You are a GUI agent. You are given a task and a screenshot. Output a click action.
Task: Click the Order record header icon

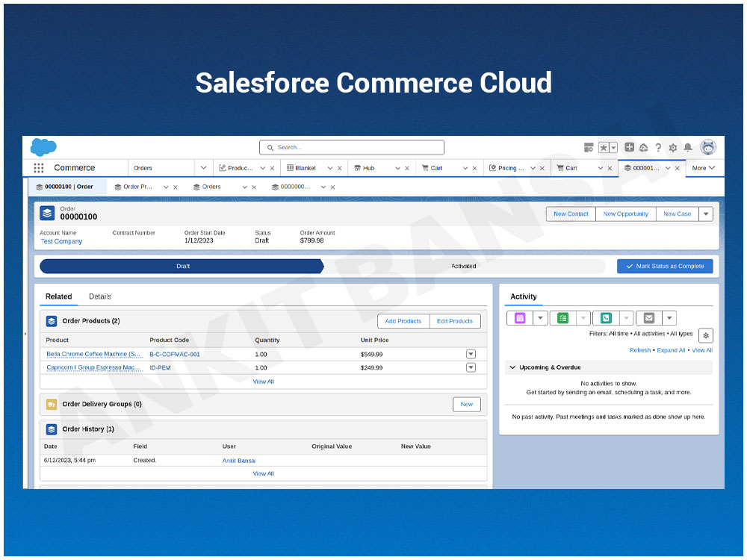[x=47, y=213]
